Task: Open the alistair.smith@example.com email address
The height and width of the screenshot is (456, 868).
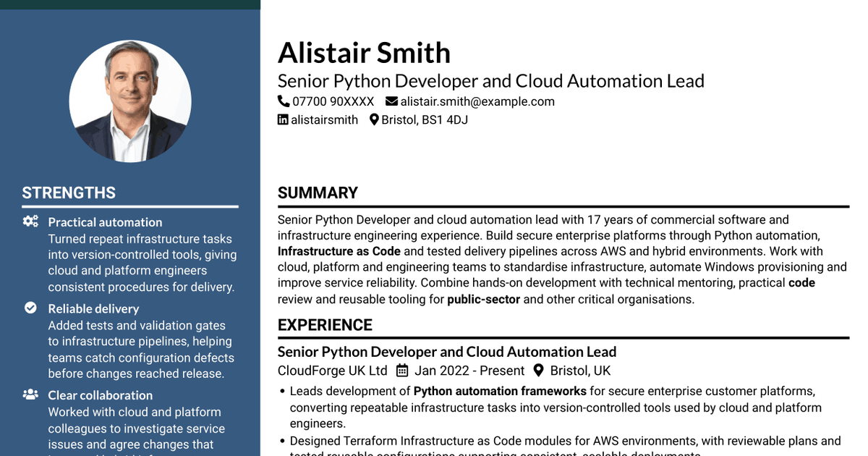Action: [477, 101]
